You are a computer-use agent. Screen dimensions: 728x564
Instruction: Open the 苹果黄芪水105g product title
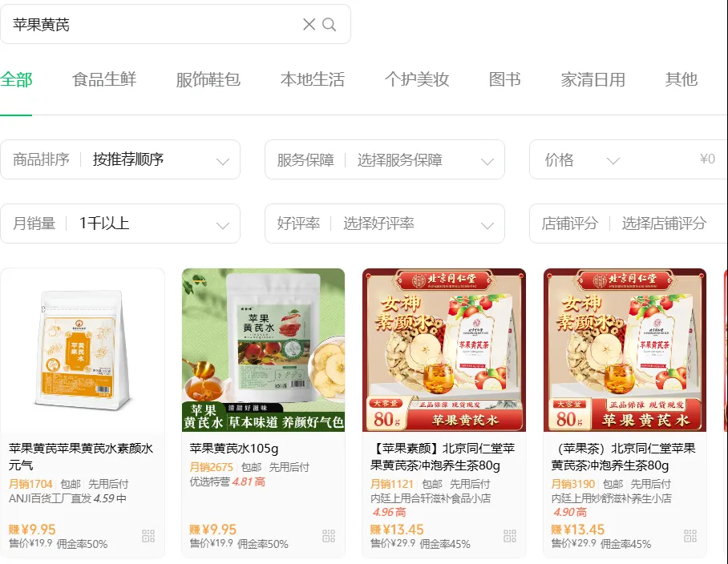[x=234, y=449]
